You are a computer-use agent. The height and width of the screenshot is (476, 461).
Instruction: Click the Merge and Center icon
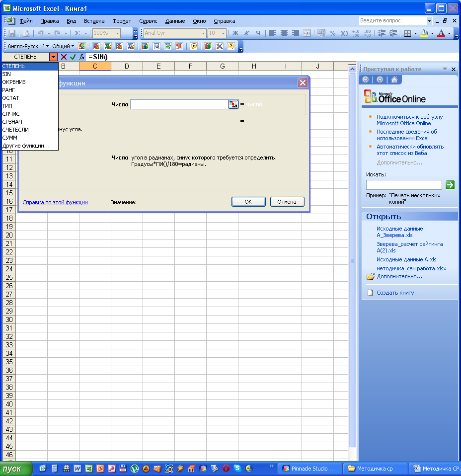point(307,33)
